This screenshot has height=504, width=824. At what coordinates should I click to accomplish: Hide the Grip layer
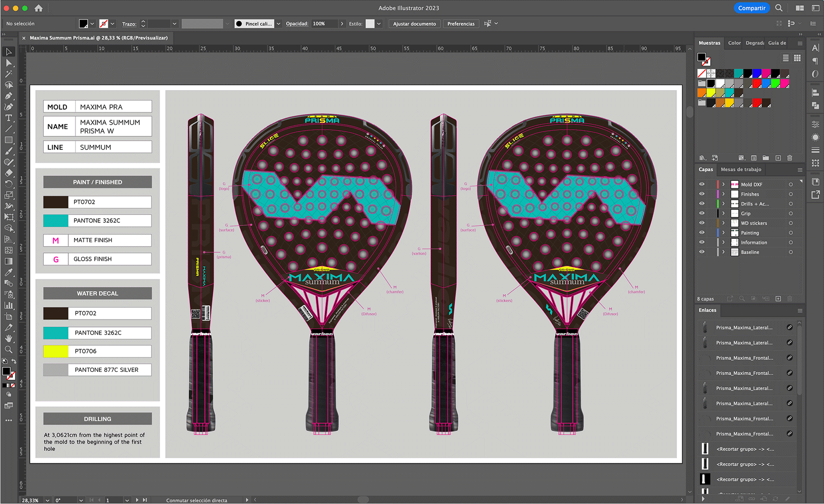(x=702, y=213)
